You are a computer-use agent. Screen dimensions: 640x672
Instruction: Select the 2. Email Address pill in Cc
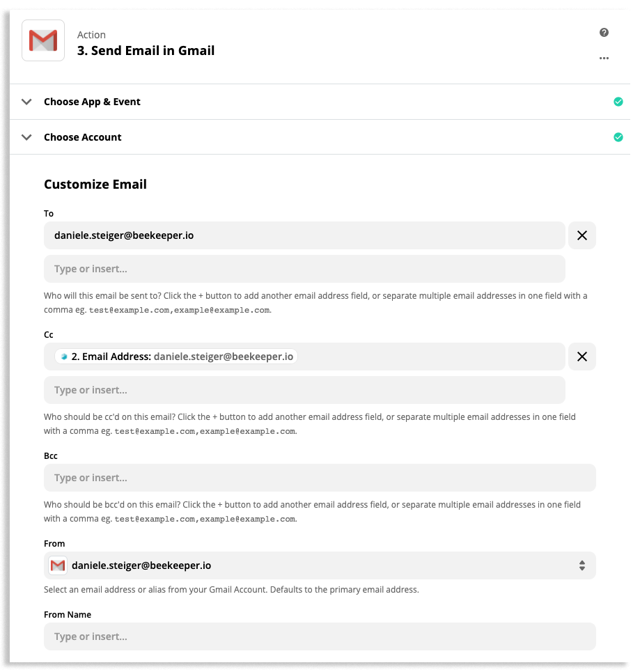176,357
